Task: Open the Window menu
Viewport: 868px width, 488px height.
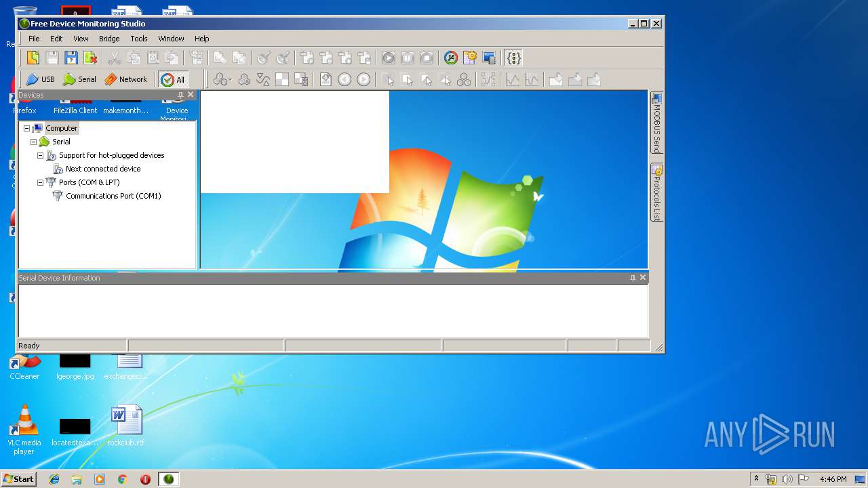Action: click(172, 39)
